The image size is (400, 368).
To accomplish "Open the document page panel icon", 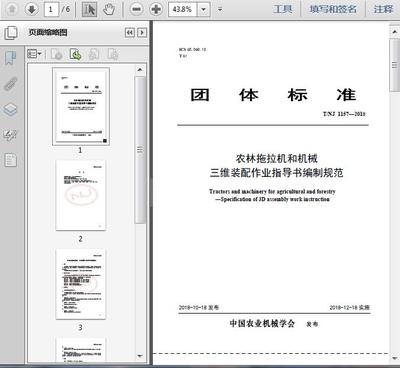I will pos(10,160).
